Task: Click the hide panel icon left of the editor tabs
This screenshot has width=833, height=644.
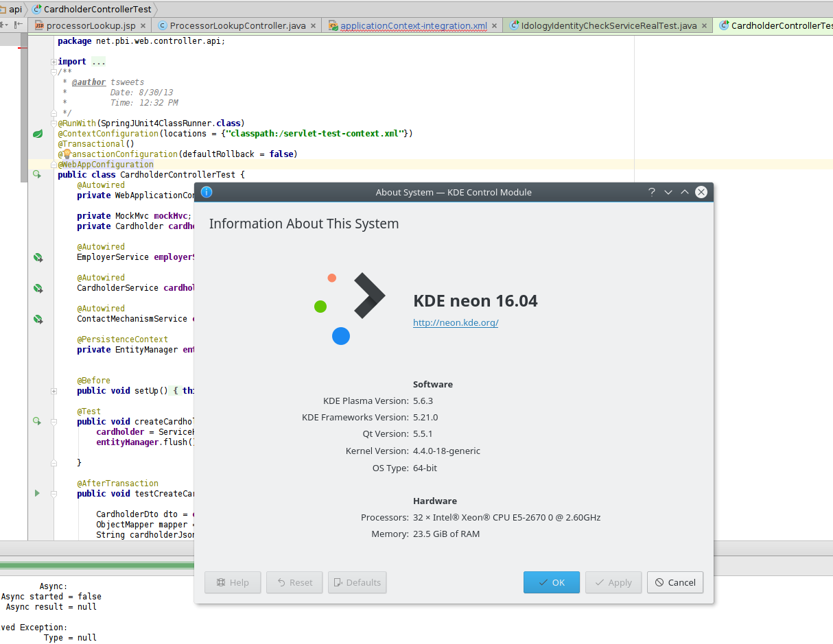Action: [x=19, y=25]
